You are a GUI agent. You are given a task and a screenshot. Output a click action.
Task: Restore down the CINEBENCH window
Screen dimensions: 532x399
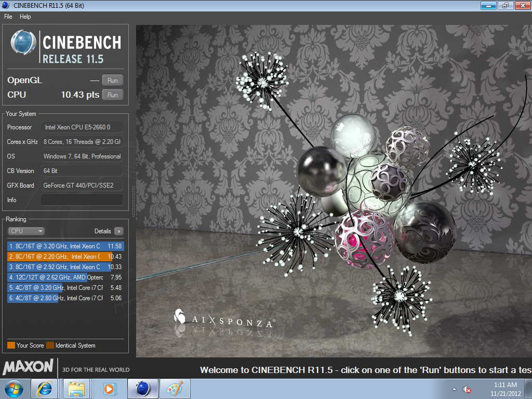[x=506, y=5]
